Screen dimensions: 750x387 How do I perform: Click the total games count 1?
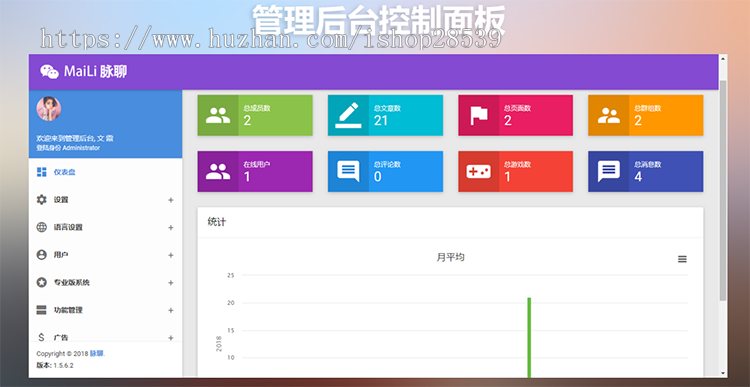[507, 177]
